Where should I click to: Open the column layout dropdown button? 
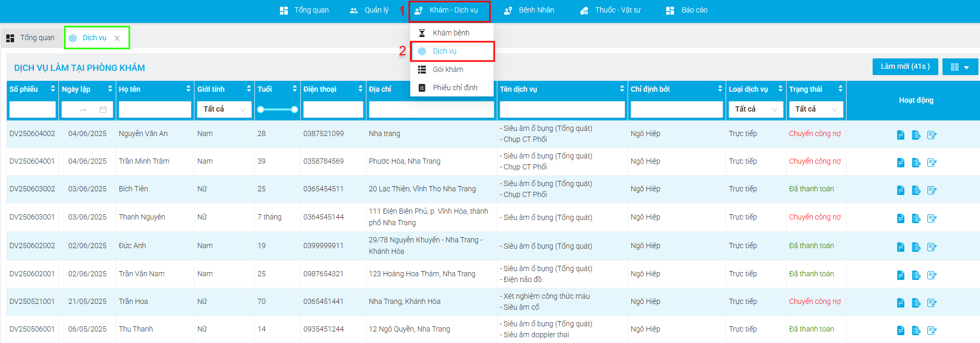point(960,67)
